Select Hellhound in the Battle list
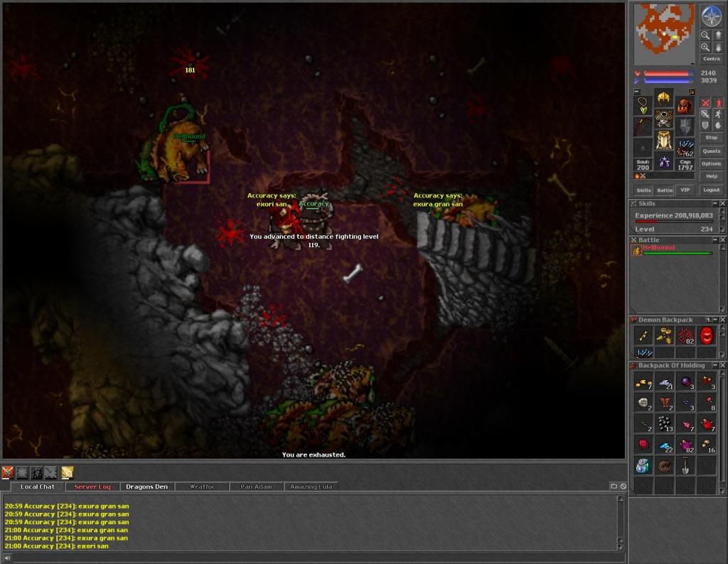Image resolution: width=728 pixels, height=564 pixels. click(x=672, y=250)
